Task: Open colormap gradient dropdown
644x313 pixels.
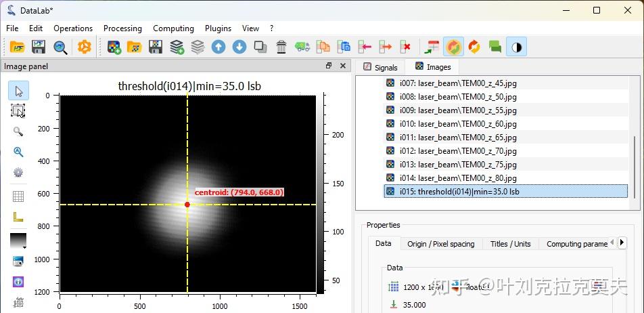Action: pos(18,241)
